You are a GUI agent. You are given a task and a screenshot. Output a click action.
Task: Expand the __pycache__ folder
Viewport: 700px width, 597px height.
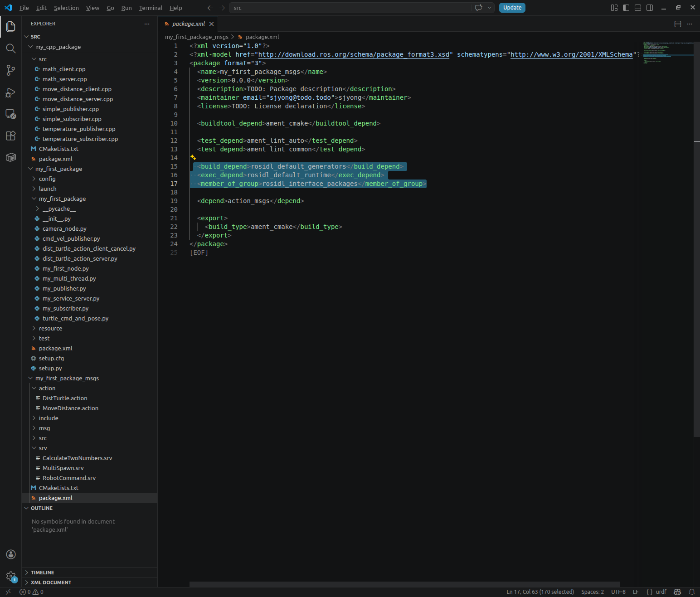coord(89,209)
